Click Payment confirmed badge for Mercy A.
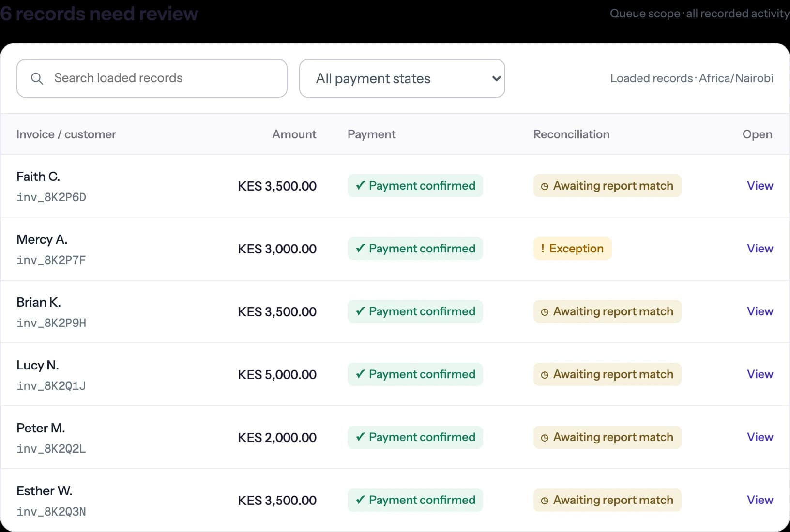Image resolution: width=790 pixels, height=532 pixels. point(415,249)
